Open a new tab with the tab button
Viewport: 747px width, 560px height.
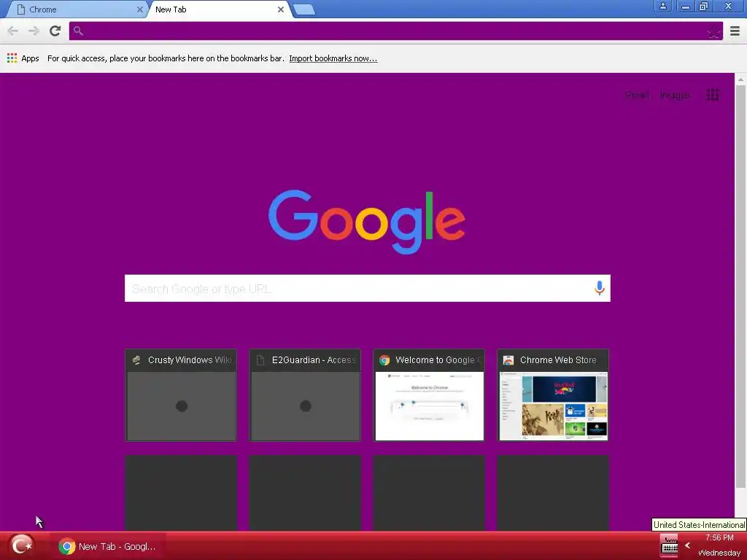coord(303,9)
